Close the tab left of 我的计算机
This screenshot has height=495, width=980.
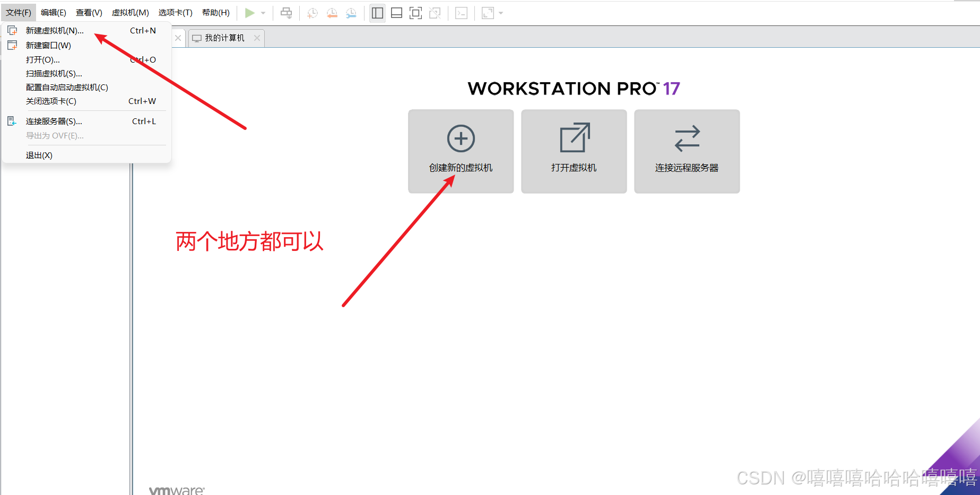tap(178, 38)
